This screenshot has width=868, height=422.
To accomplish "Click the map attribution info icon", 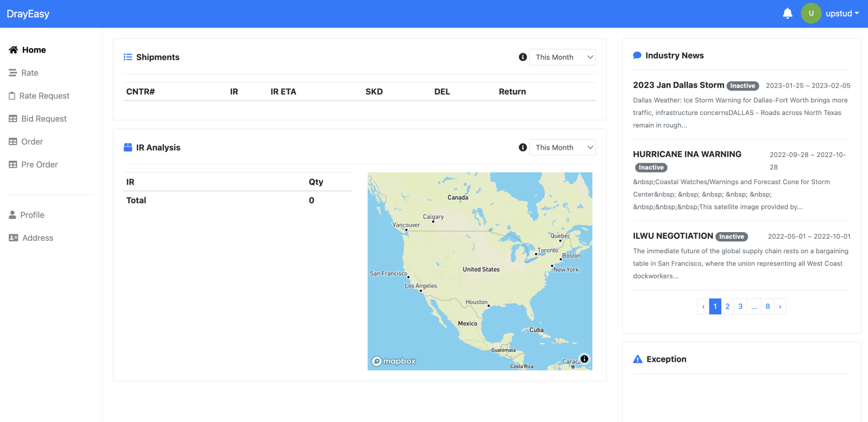I will 584,359.
